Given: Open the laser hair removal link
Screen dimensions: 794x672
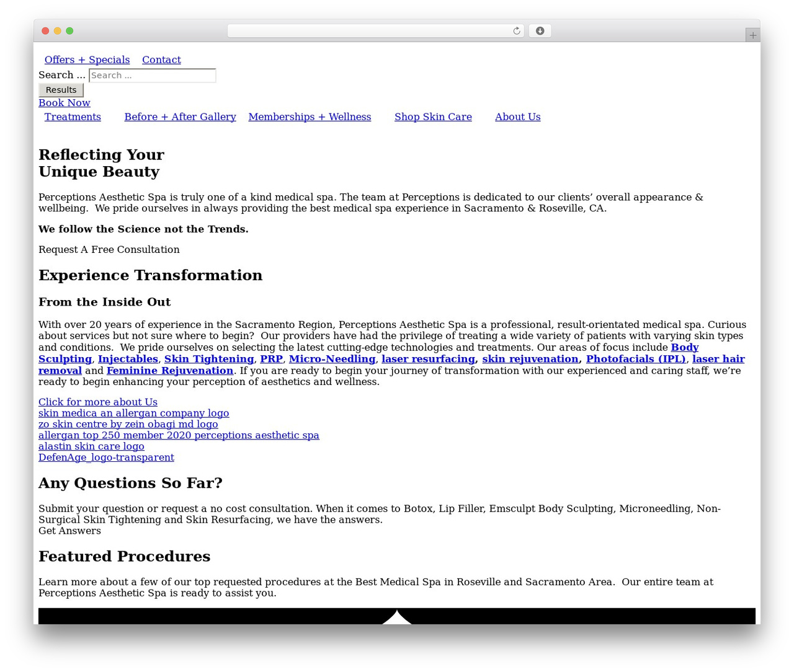Looking at the screenshot, I should (x=718, y=359).
